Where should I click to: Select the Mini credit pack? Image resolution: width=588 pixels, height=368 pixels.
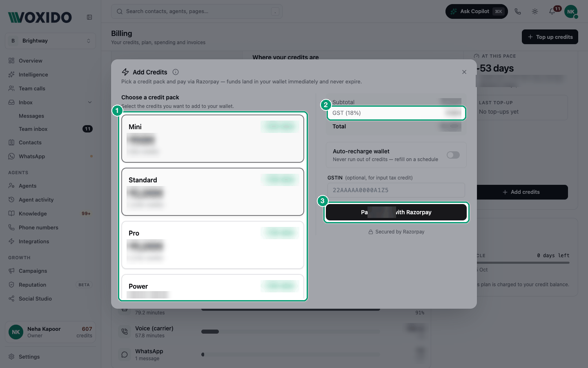pyautogui.click(x=213, y=139)
